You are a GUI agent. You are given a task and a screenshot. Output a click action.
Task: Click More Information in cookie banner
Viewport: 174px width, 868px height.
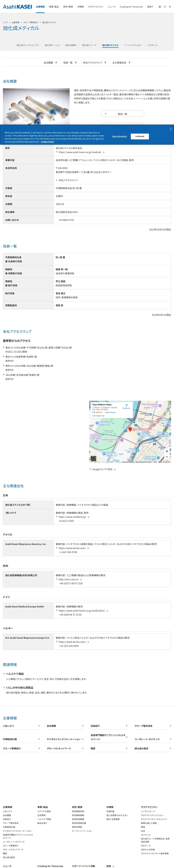point(120,136)
